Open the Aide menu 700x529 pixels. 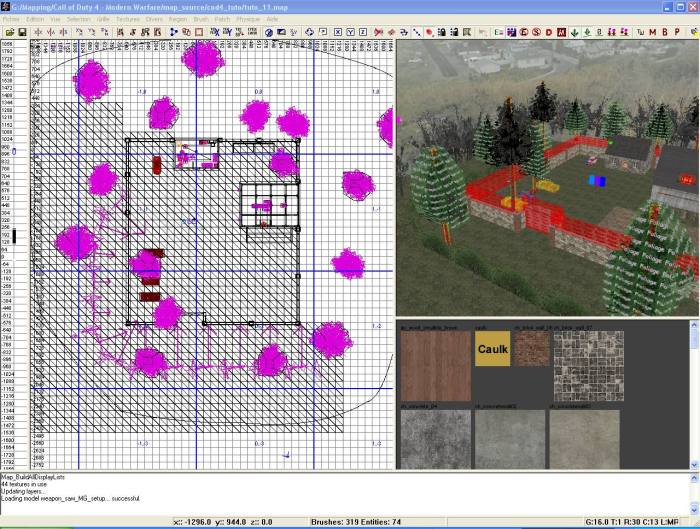click(272, 19)
